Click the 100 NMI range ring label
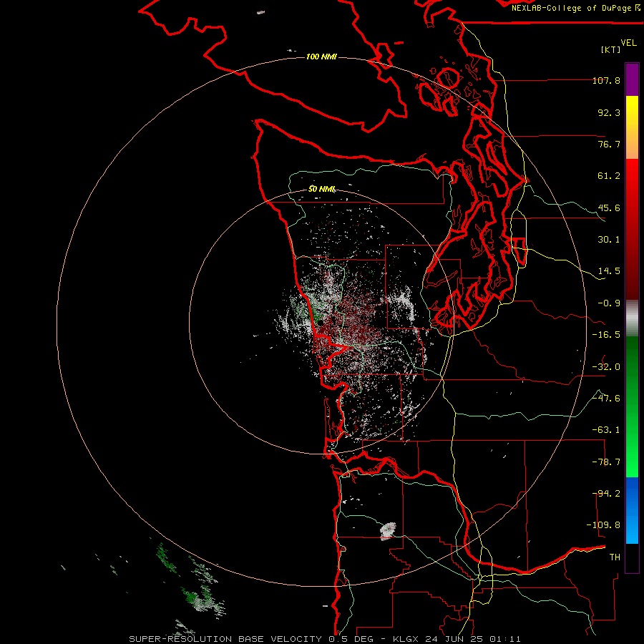The width and height of the screenshot is (644, 644). click(321, 57)
